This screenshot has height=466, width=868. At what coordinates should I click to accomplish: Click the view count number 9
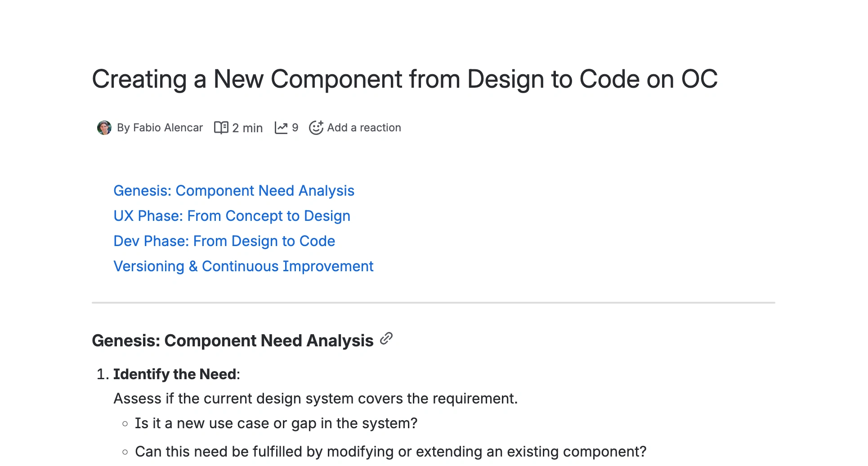click(295, 128)
